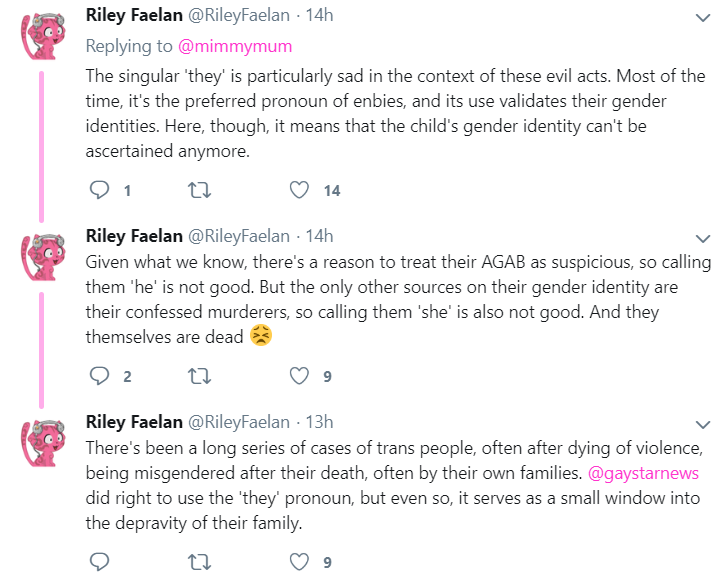Like the second tweet with 9 likes
Image resolution: width=725 pixels, height=581 pixels.
[299, 376]
